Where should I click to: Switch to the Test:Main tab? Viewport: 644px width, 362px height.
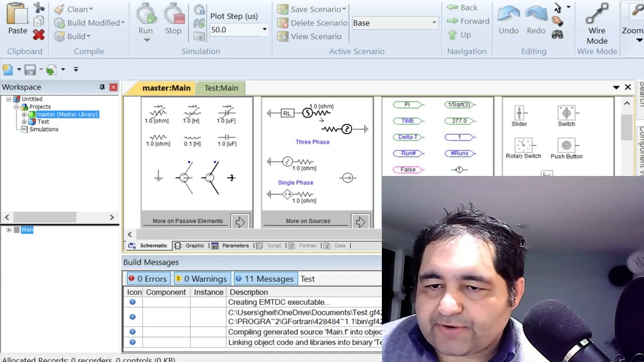coord(221,87)
